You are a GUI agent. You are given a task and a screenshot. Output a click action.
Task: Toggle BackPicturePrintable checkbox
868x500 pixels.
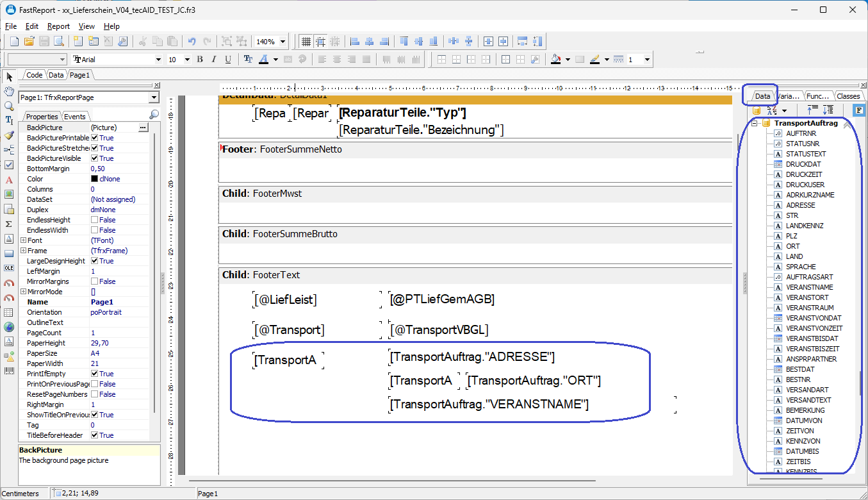(94, 138)
